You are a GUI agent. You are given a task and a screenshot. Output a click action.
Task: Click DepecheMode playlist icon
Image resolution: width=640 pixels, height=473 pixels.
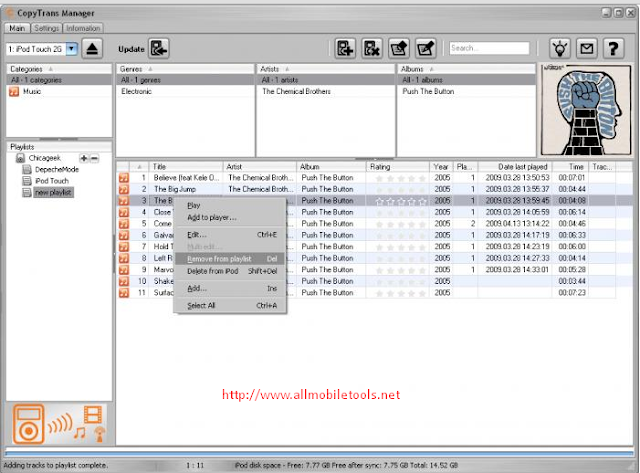[27, 169]
